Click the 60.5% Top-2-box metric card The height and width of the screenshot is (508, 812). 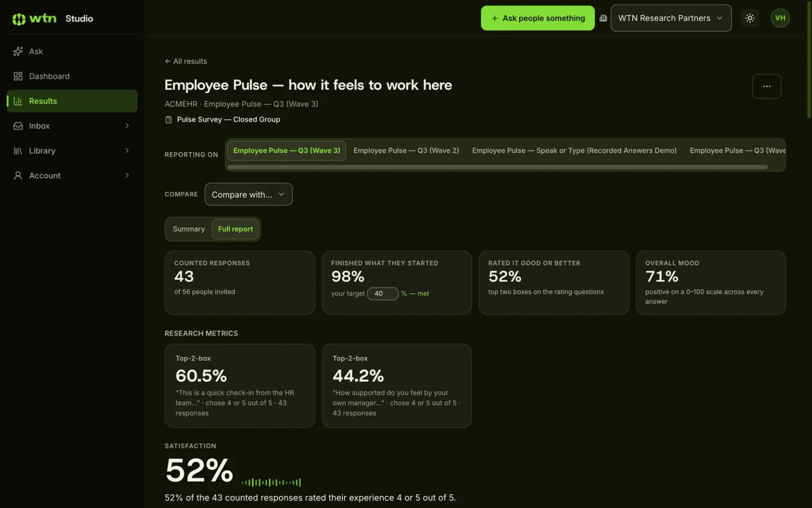coord(240,386)
